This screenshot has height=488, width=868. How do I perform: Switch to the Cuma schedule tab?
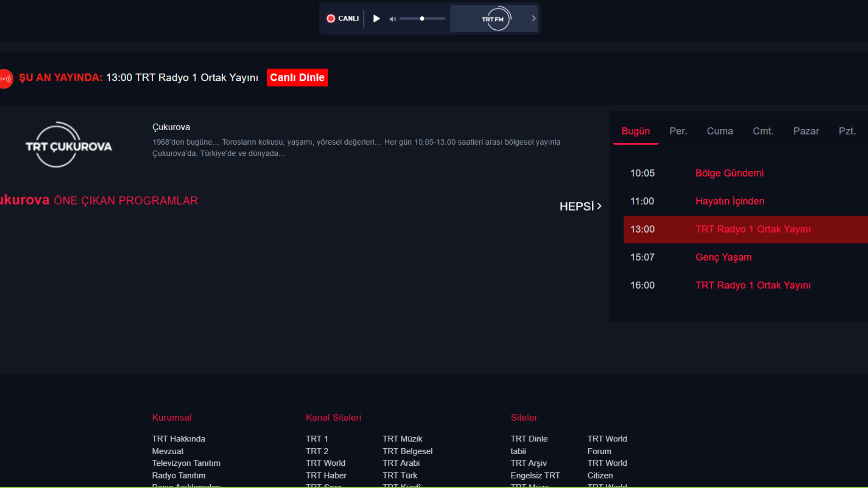click(x=720, y=131)
